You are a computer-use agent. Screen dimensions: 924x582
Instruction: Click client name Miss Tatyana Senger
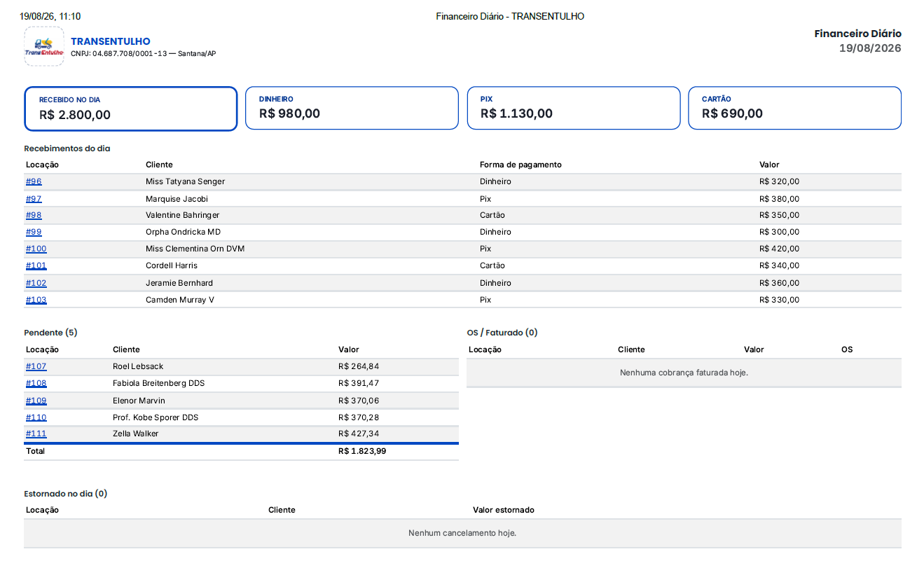coord(186,181)
